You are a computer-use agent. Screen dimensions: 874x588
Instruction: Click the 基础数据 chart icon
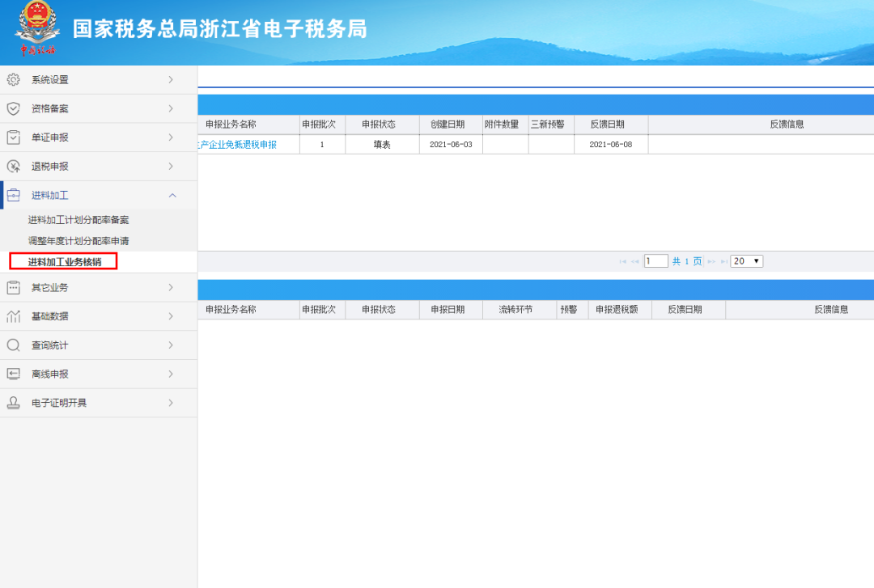14,316
